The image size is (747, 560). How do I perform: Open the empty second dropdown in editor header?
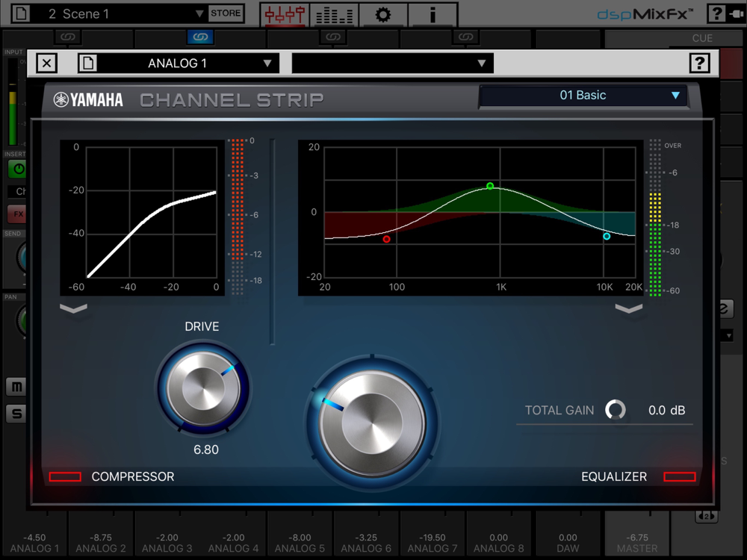click(x=393, y=63)
